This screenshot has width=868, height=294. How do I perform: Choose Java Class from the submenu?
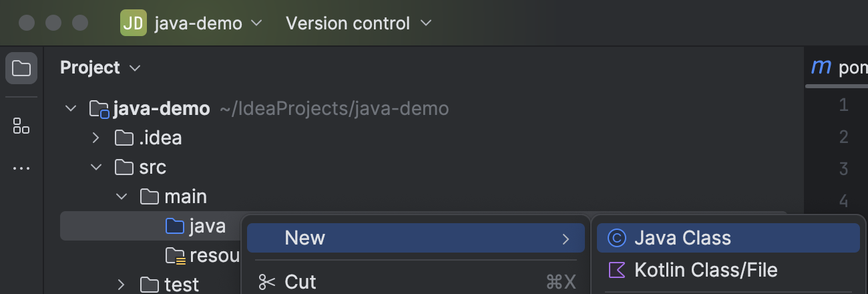tap(682, 239)
